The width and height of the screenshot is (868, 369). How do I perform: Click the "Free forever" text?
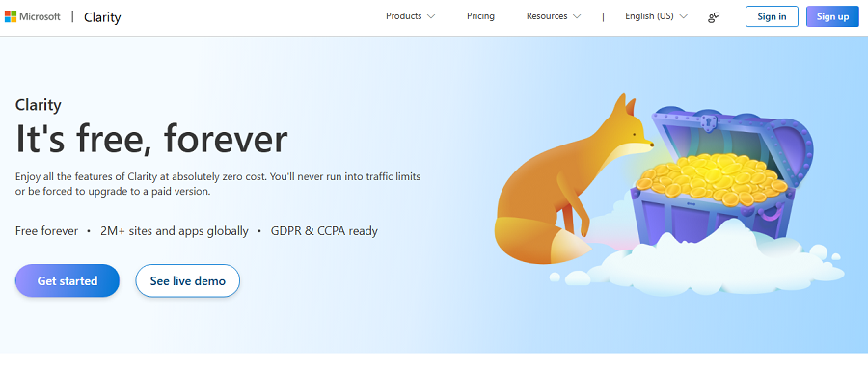pos(47,230)
